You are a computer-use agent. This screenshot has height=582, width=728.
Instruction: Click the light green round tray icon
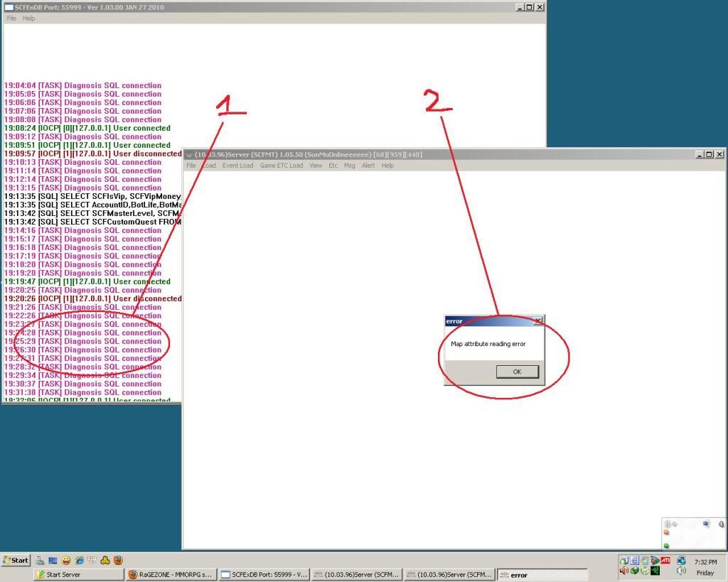pos(645,571)
